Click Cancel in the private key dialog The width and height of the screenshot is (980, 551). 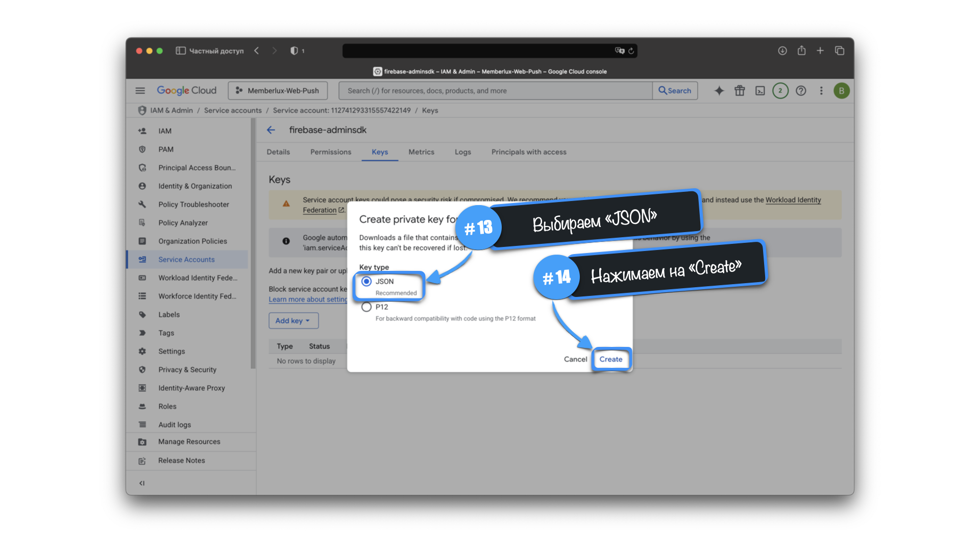(575, 359)
